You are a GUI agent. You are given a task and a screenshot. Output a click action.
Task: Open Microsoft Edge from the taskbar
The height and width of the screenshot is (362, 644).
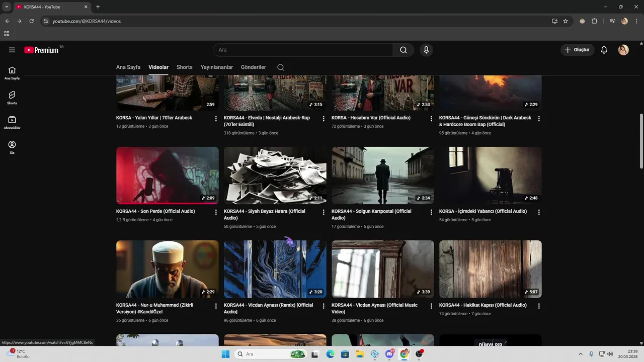tap(330, 354)
